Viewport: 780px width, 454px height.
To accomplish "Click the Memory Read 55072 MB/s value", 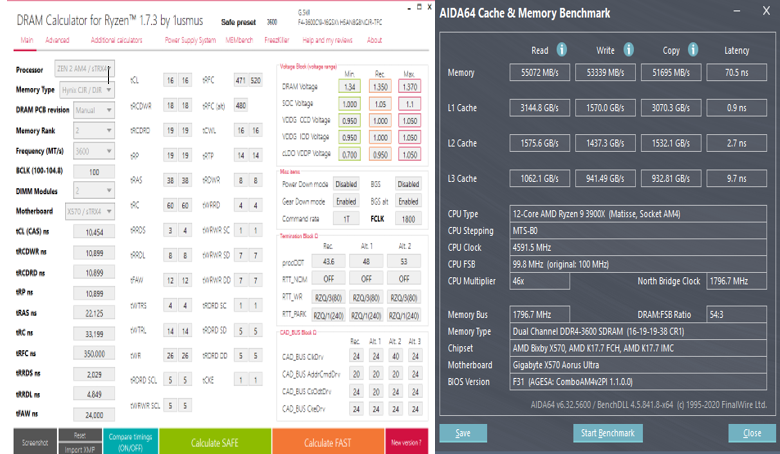I will pyautogui.click(x=540, y=73).
